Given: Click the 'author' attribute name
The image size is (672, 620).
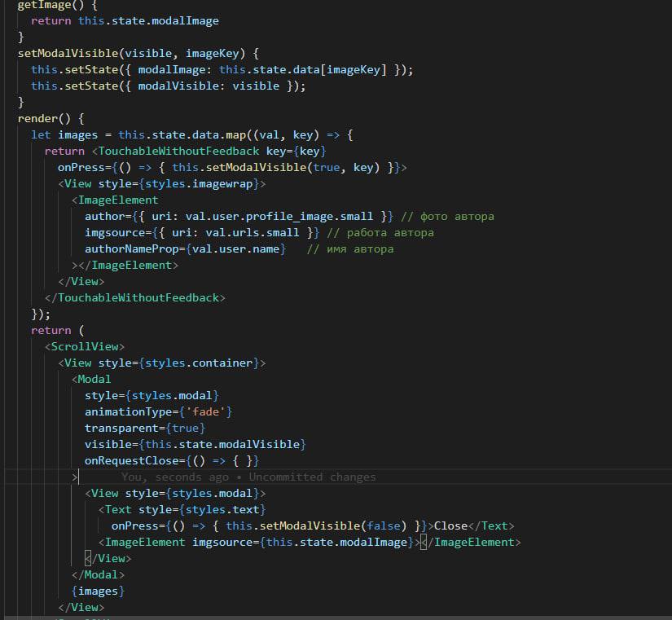Looking at the screenshot, I should [x=104, y=217].
